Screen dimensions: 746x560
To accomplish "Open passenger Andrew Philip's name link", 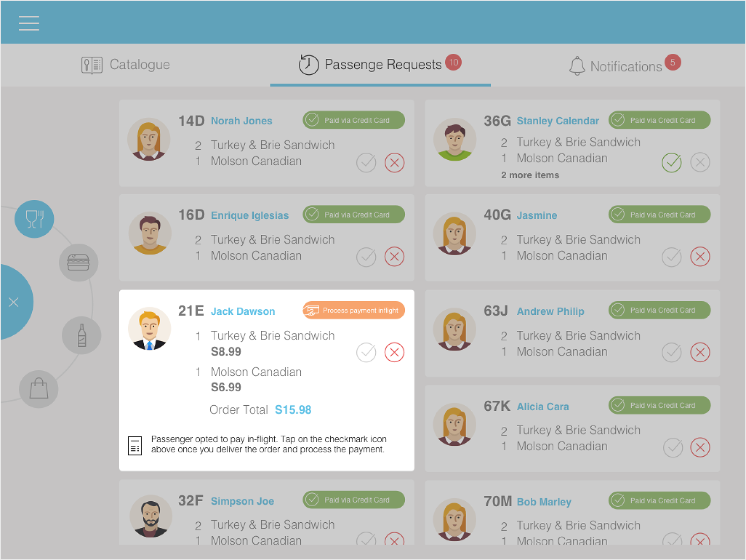I will coord(550,311).
